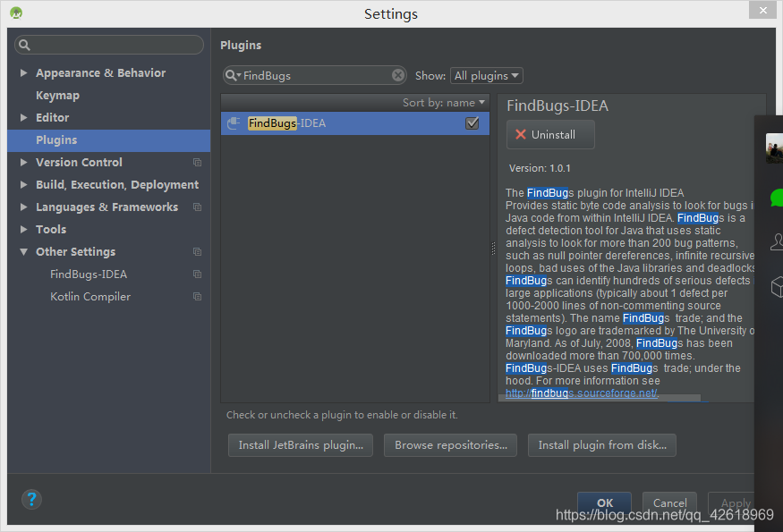Click Browse repositories button
Image resolution: width=783 pixels, height=532 pixels.
(450, 445)
